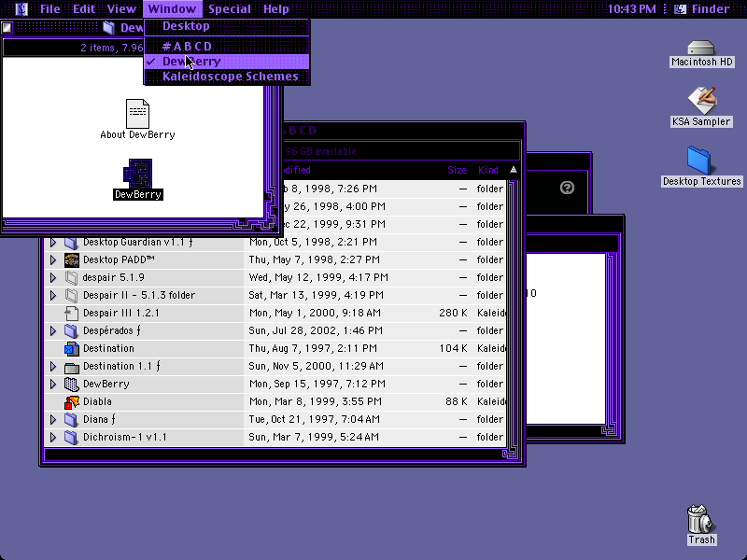Choose # A B C D in Window menu

tap(227, 46)
